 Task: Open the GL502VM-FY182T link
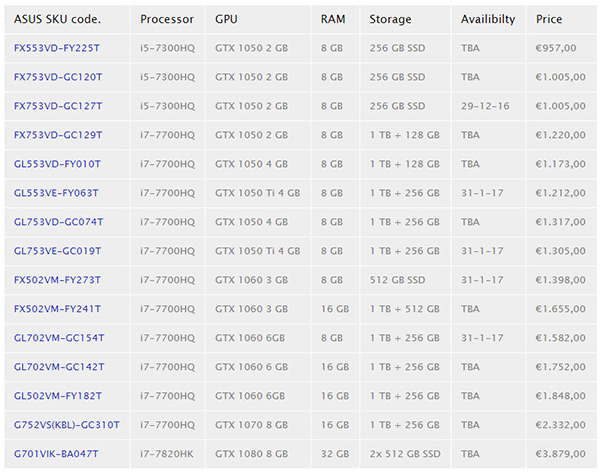coord(58,396)
